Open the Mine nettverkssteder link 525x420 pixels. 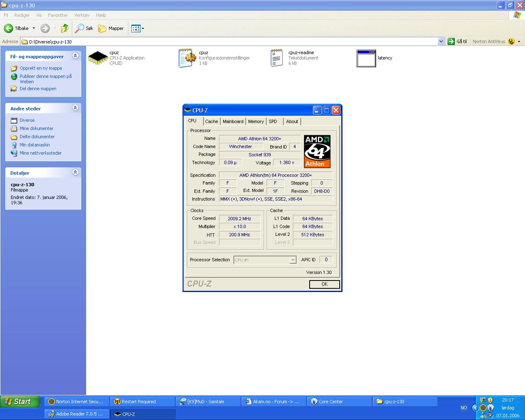pos(41,153)
